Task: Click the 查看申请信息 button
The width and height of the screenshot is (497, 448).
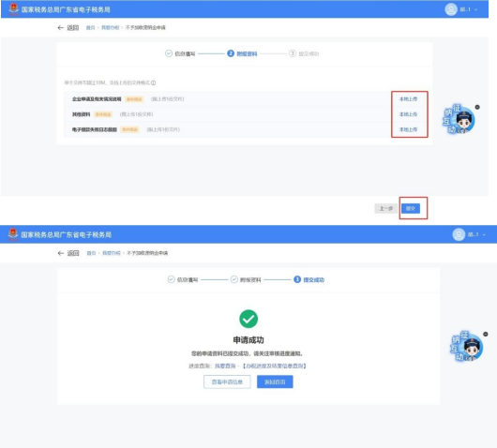Action: (227, 381)
